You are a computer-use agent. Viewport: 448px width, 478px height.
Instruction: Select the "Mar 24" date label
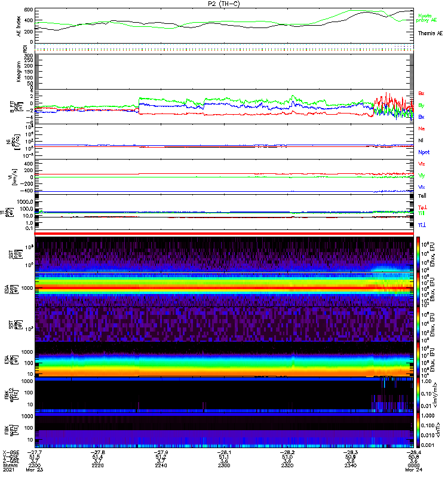tap(413, 470)
